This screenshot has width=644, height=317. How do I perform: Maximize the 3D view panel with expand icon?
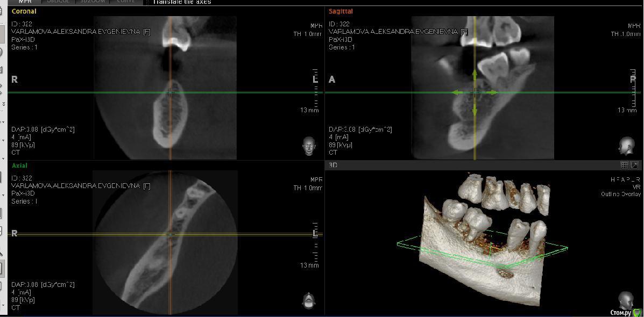[634, 165]
